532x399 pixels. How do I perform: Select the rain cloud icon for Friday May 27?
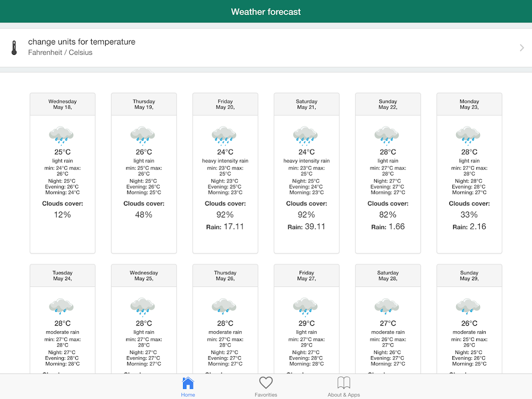click(306, 307)
